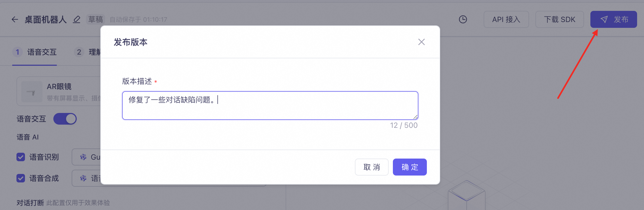Click the 确定 confirm button
Screen dimensions: 644x210
410,167
